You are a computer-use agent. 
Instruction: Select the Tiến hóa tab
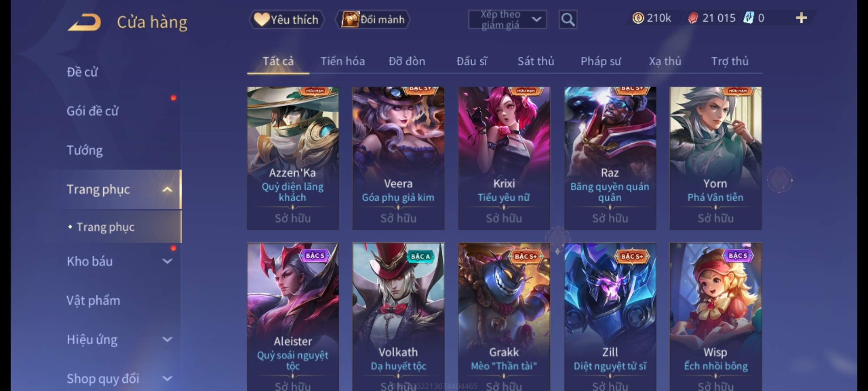click(342, 61)
